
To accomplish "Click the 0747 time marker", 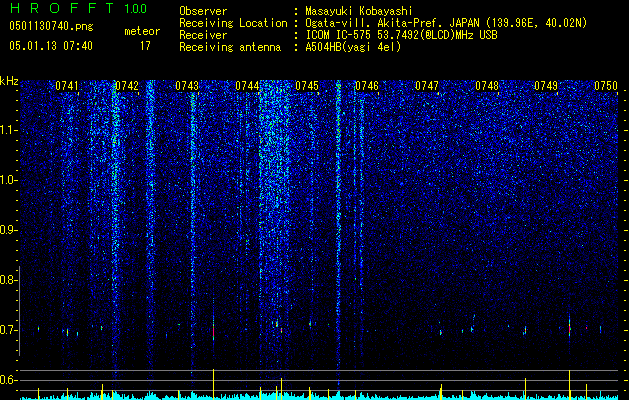I will [x=427, y=86].
